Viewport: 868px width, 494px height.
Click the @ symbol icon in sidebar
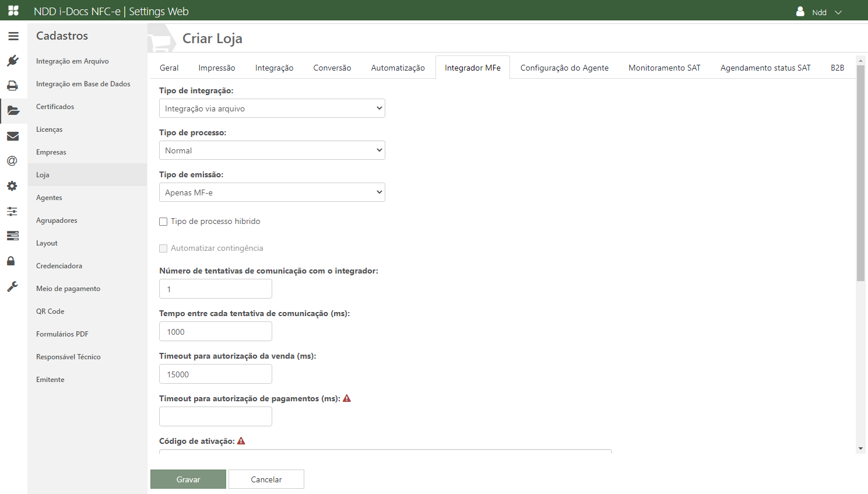[x=12, y=161]
